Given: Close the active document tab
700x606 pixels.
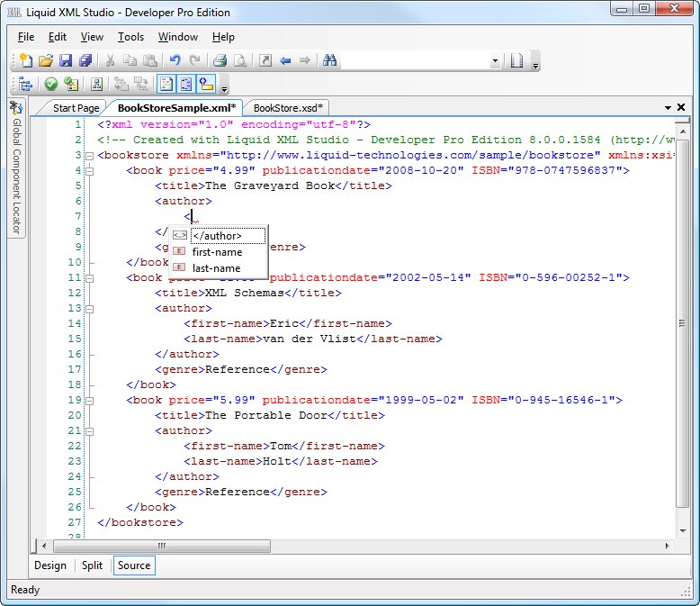Looking at the screenshot, I should point(681,107).
